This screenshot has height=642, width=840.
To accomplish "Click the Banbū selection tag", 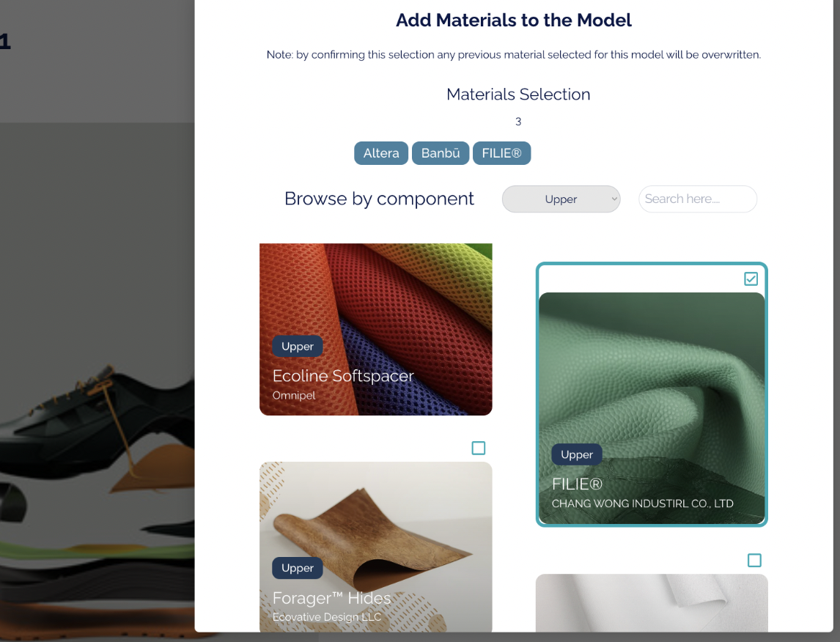I will click(441, 153).
